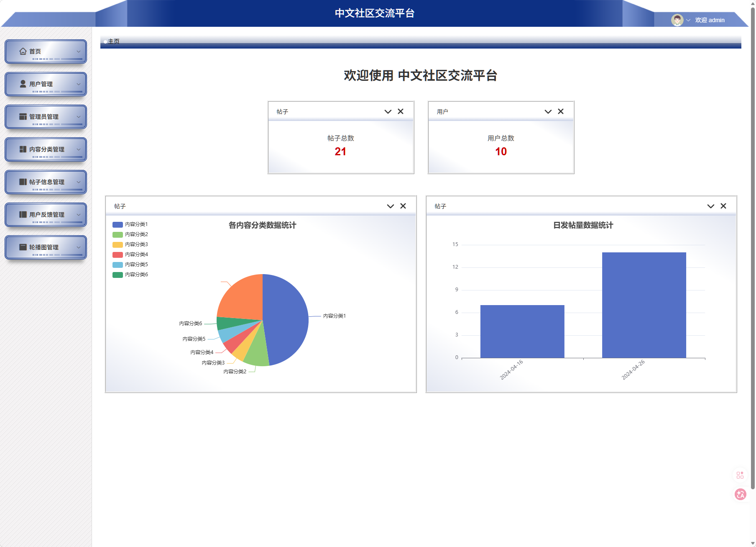Image resolution: width=756 pixels, height=547 pixels.
Task: Collapse the 日发帖量数据统计 panel
Action: click(711, 206)
